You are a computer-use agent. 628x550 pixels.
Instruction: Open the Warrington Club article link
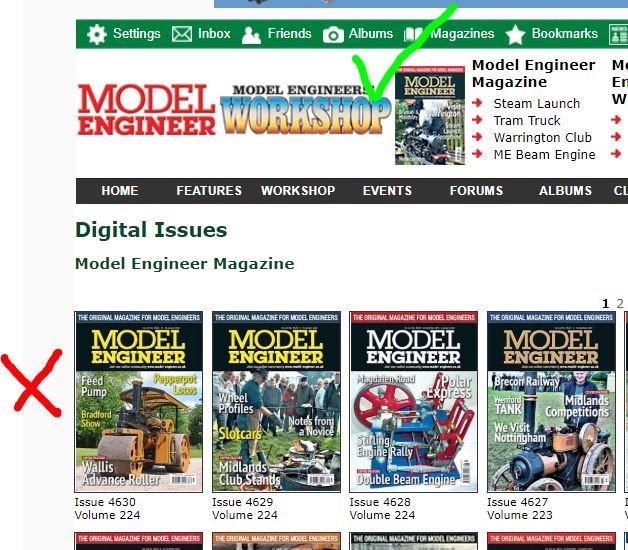543,137
